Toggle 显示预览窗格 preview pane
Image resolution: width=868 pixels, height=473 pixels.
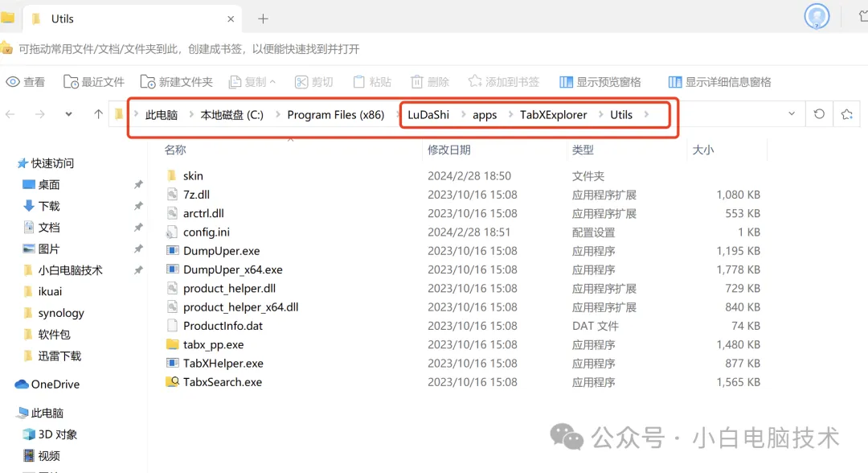(x=600, y=82)
